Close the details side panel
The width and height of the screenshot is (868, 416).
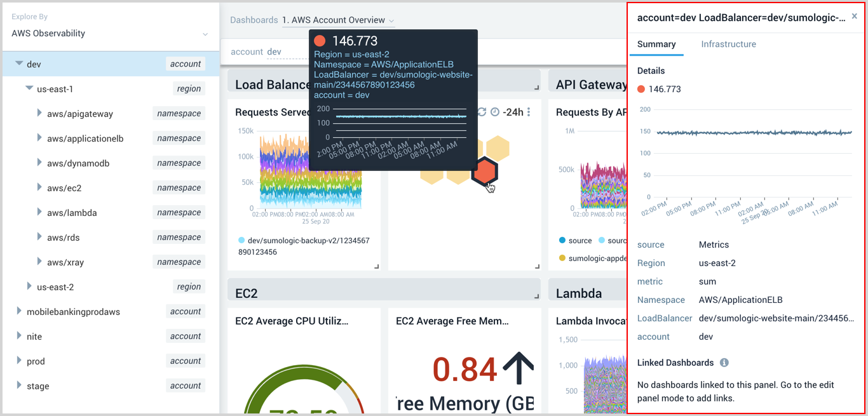pos(854,17)
